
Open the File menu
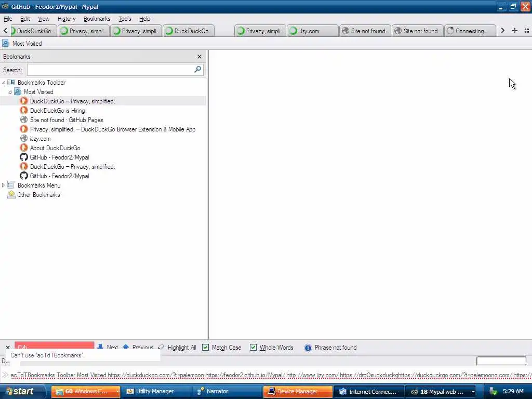tap(8, 19)
